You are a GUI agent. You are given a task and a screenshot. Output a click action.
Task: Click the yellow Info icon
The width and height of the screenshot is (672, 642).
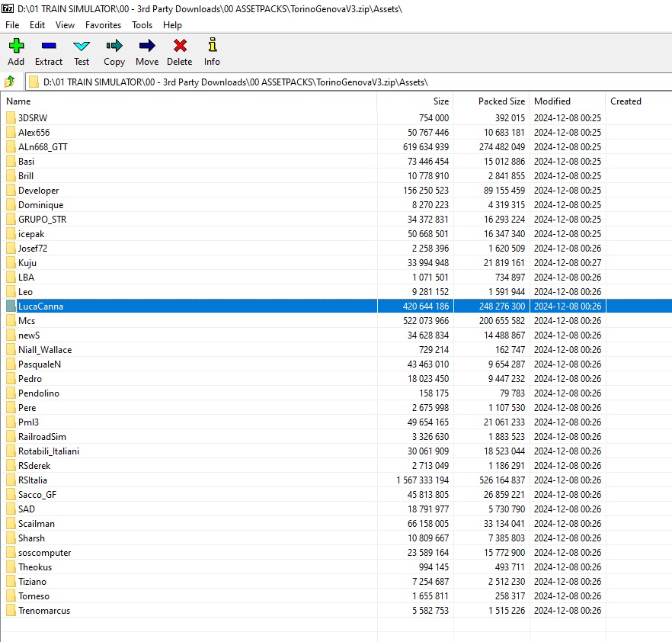pyautogui.click(x=212, y=47)
